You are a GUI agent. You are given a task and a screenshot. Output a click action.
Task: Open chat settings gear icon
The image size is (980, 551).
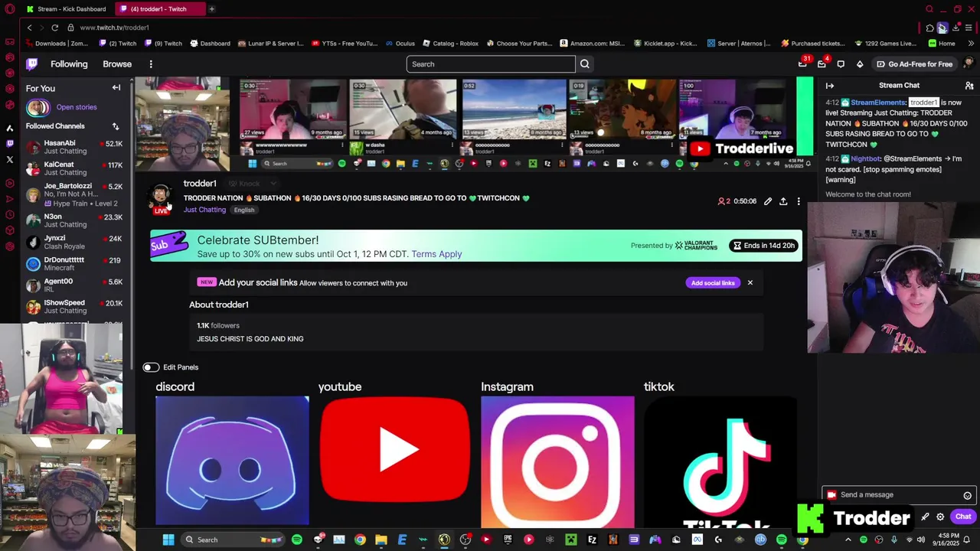pos(940,517)
